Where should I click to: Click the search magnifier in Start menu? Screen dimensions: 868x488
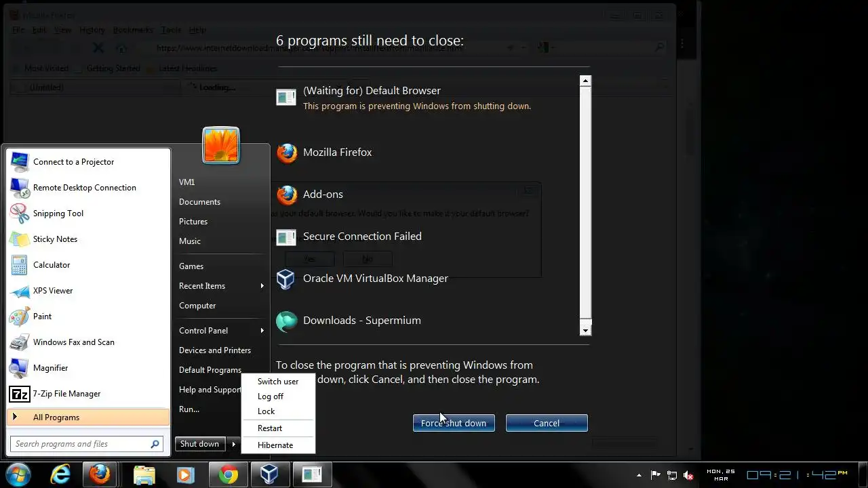[x=155, y=444]
